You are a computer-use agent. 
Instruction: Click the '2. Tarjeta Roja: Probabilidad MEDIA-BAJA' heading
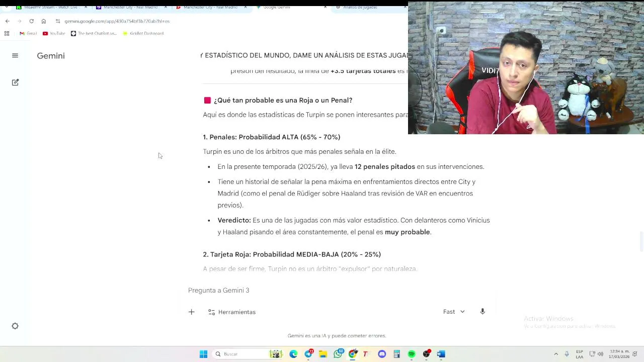[x=292, y=254]
